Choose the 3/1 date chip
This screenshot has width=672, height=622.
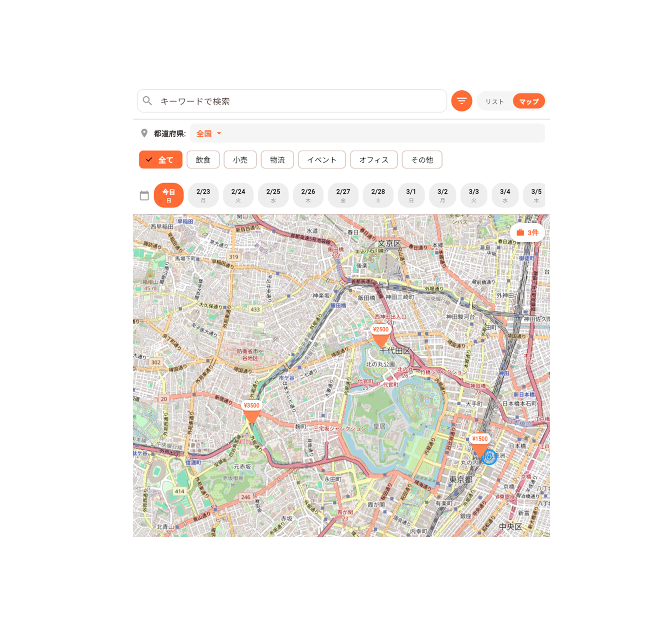pos(411,195)
